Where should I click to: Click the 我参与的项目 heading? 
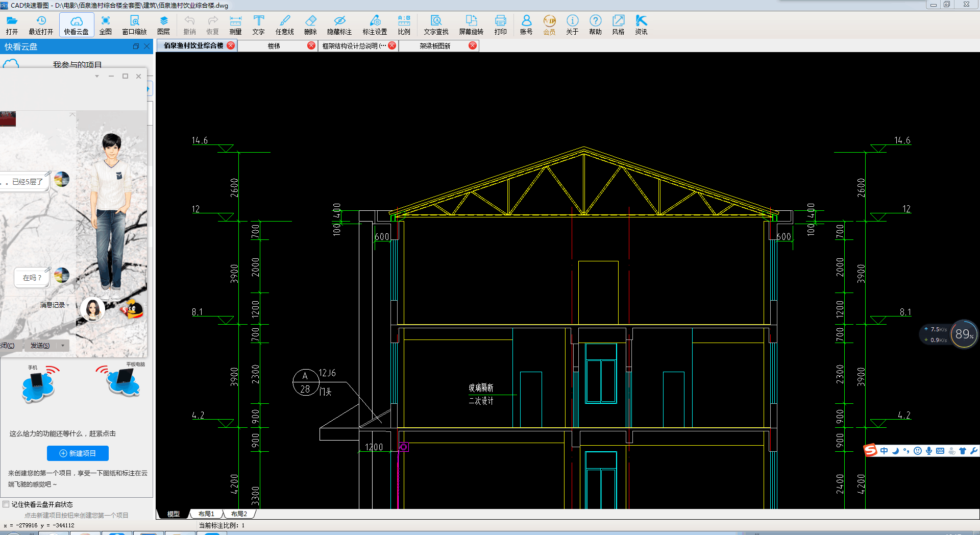click(x=77, y=65)
